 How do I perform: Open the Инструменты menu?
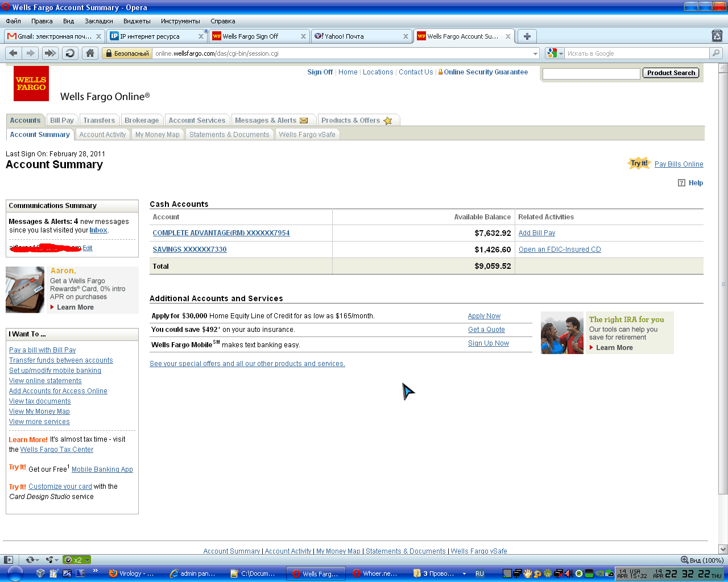click(x=180, y=21)
